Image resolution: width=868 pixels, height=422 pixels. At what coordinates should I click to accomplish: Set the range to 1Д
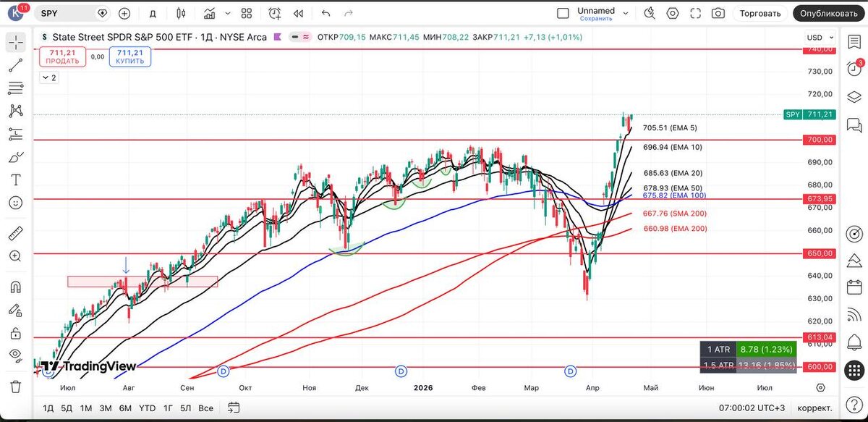coord(48,408)
